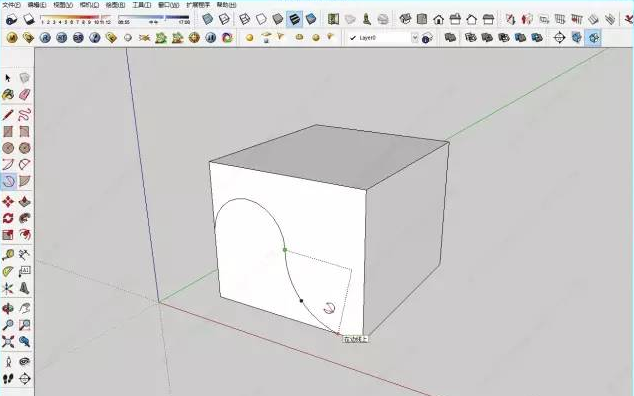Switch to Shaded With Textures style

pyautogui.click(x=294, y=19)
